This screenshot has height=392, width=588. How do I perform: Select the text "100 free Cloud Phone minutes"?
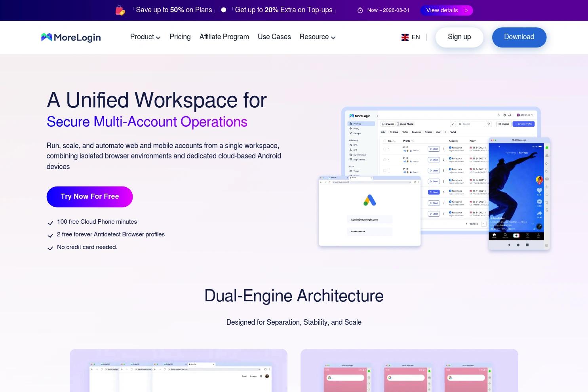tap(97, 222)
